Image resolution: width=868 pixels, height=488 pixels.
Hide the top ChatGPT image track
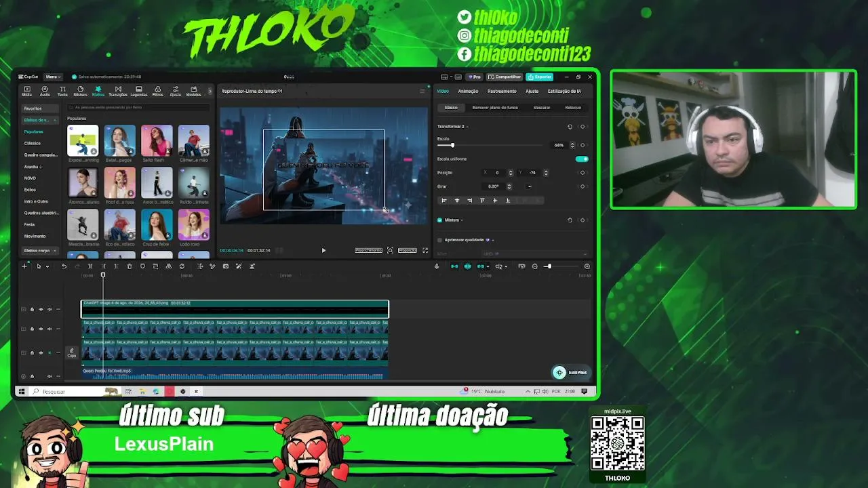tap(41, 310)
